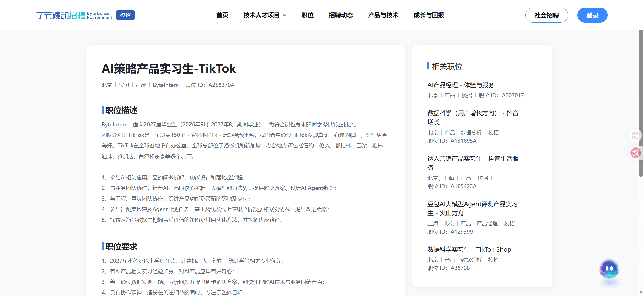Viewport: 644px width, 296px height.
Task: Click job ID A207017 in related jobs
Action: point(513,95)
